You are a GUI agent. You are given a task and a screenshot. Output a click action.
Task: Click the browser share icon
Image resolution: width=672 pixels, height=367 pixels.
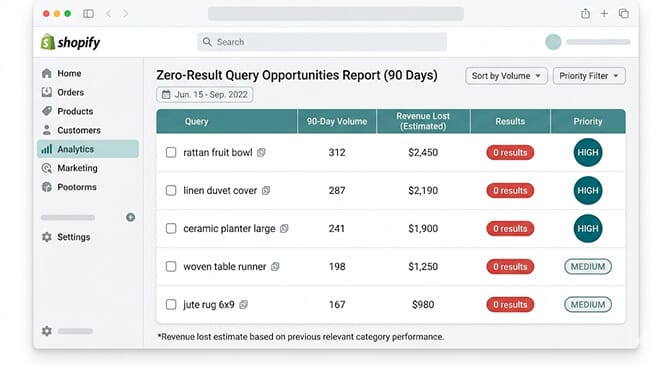coord(585,13)
